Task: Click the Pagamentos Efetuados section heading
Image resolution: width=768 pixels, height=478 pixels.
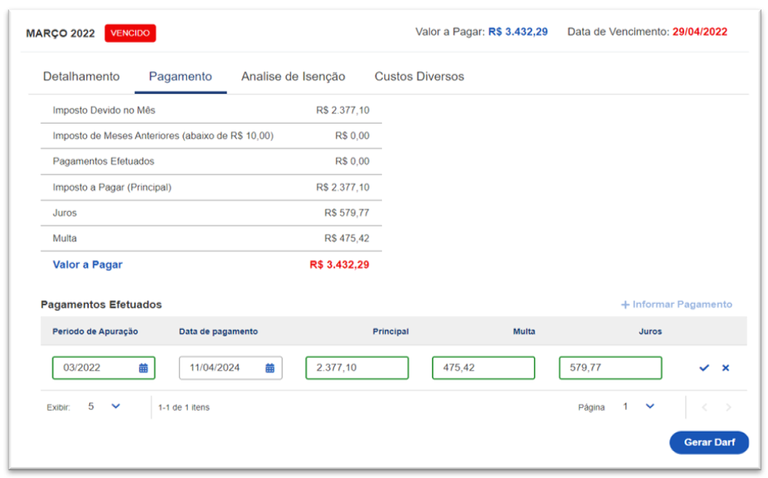Action: (x=101, y=305)
